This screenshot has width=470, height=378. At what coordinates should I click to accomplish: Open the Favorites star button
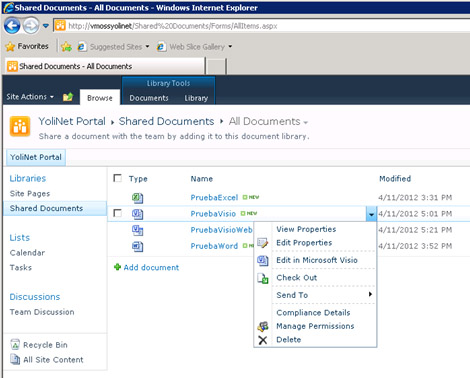27,46
